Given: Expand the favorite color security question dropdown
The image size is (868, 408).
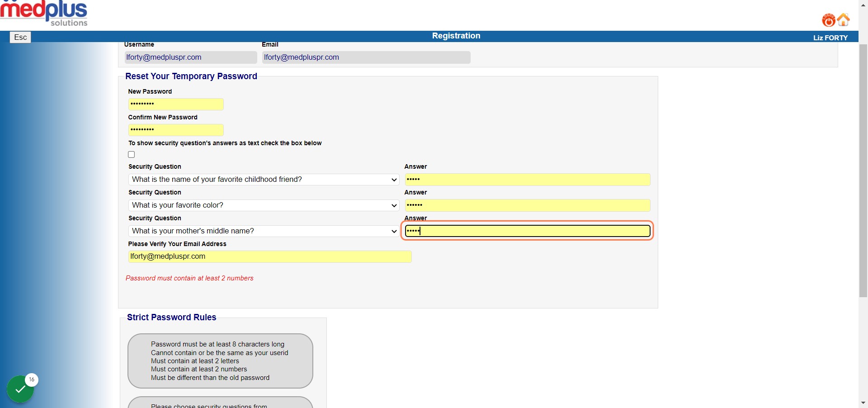Looking at the screenshot, I should [264, 205].
